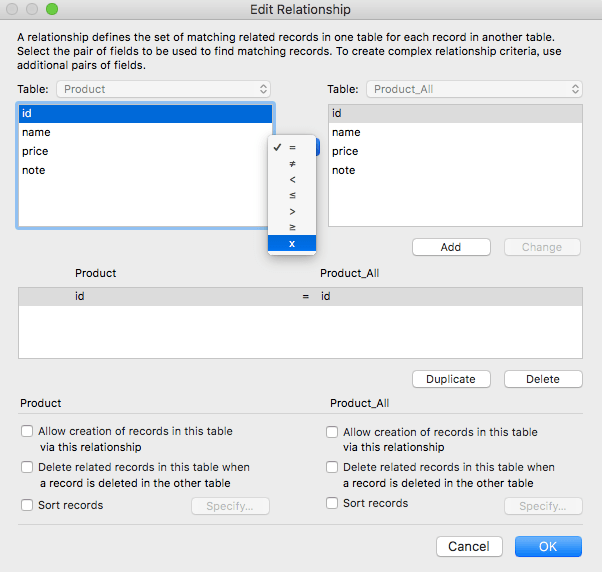Screen dimensions: 602x572
Task: Open the right Table dropdown showing Product_All
Action: 474,89
